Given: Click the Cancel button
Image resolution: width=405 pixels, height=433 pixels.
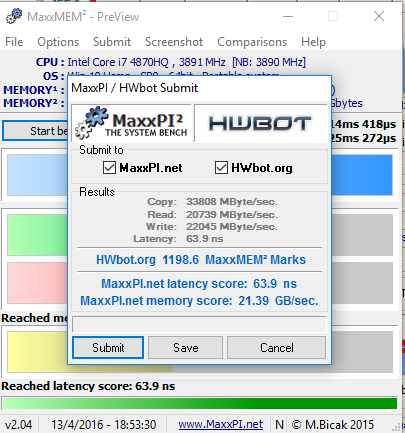Looking at the screenshot, I should click(x=276, y=348).
